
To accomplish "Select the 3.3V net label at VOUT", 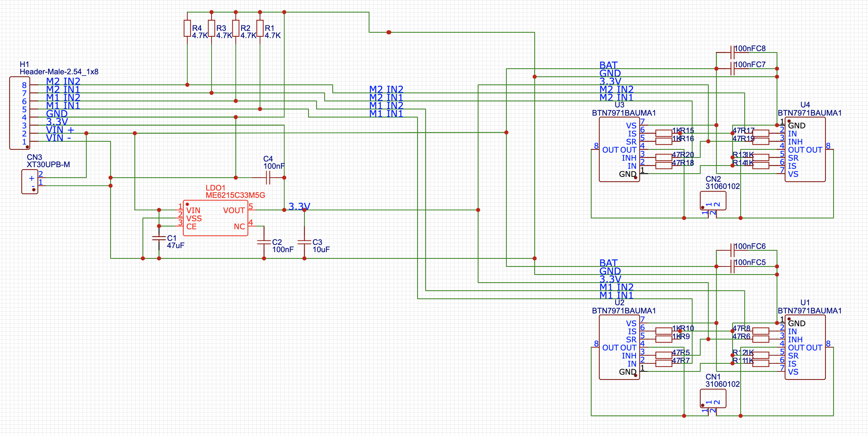I will 299,206.
